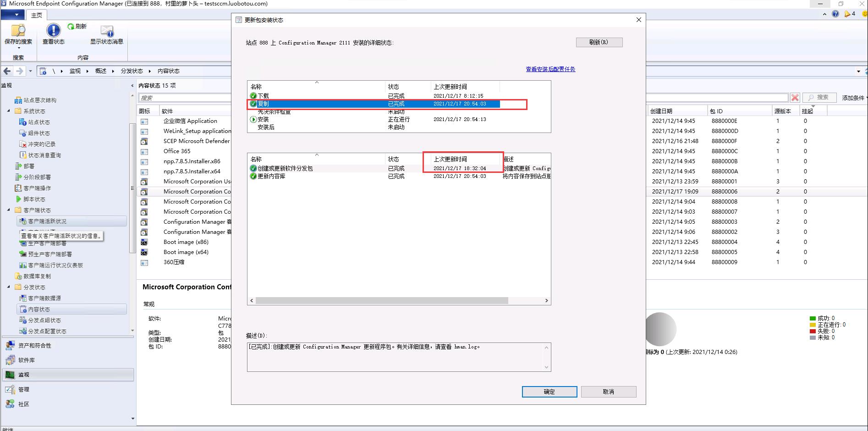The width and height of the screenshot is (868, 431).
Task: Switch to Software Library (软件库) workspace
Action: pyautogui.click(x=68, y=360)
